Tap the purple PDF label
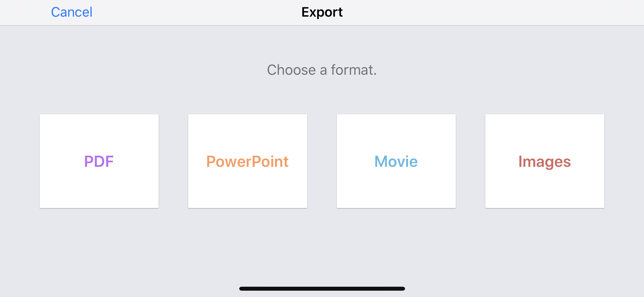Image resolution: width=644 pixels, height=297 pixels. click(99, 161)
